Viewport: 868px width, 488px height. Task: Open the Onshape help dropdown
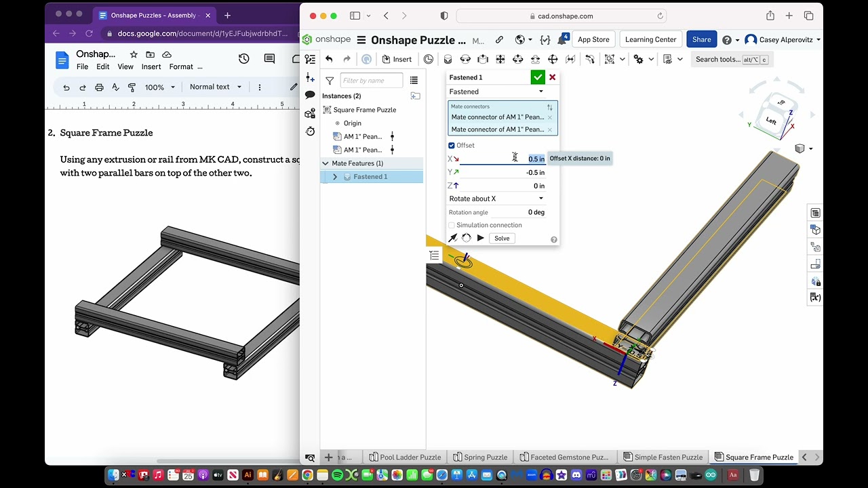(731, 40)
